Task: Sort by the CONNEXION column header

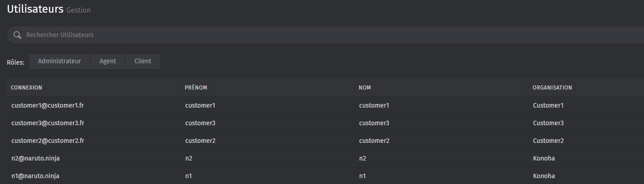Action: point(26,88)
